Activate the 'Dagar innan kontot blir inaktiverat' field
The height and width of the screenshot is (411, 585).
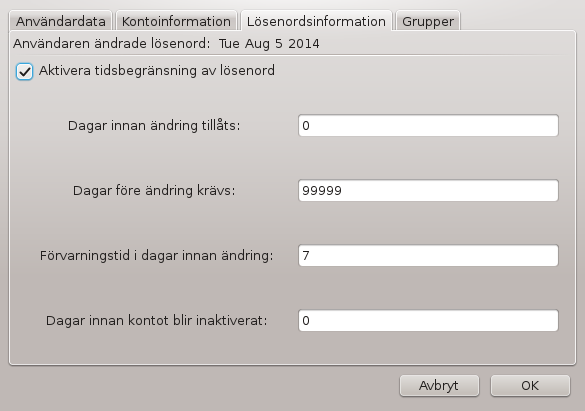pyautogui.click(x=428, y=320)
